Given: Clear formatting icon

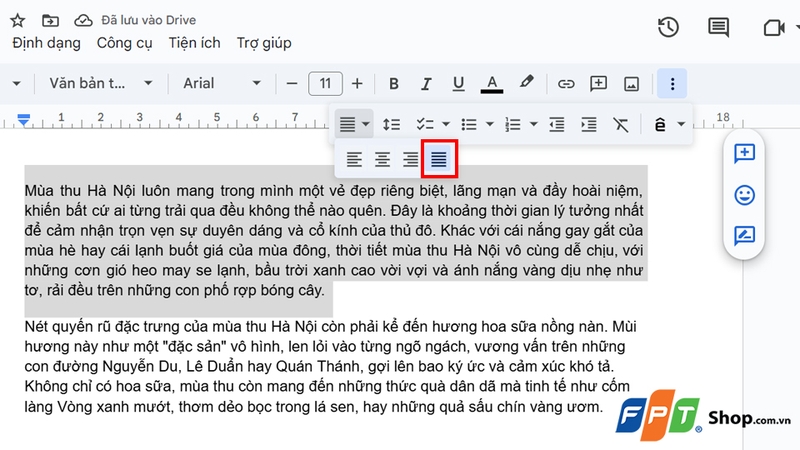Looking at the screenshot, I should coord(620,124).
